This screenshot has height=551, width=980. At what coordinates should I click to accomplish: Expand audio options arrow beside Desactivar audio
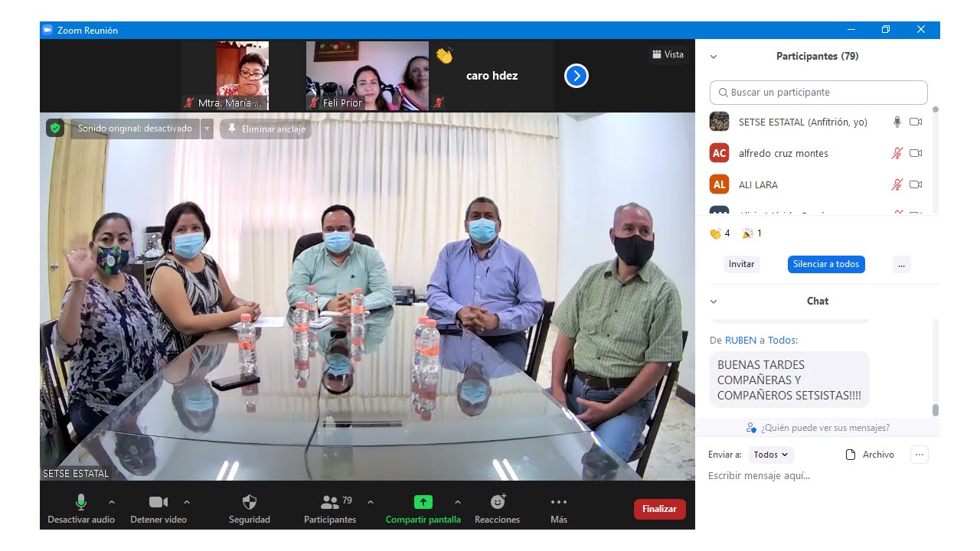111,502
